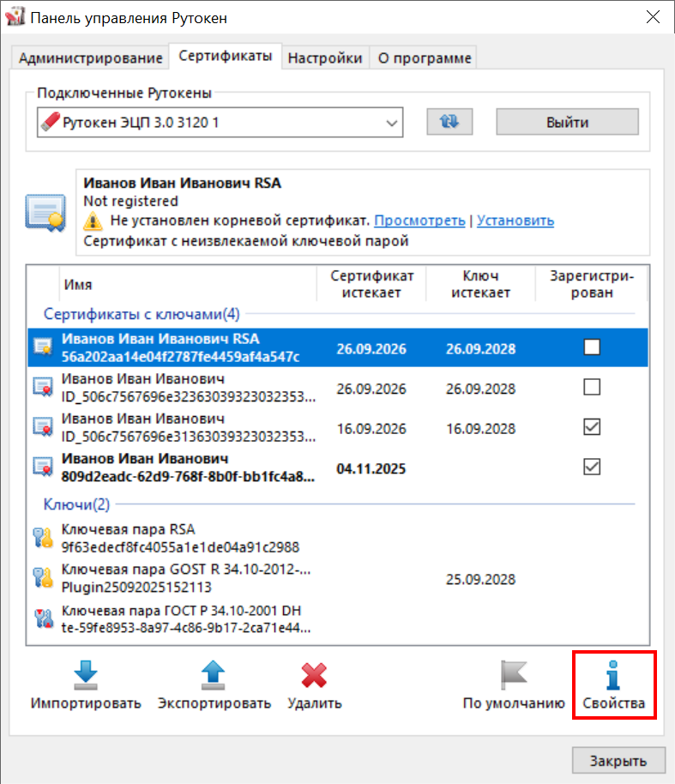Viewport: 675px width, 784px height.
Task: Click the Просмотреть link
Action: coord(419,220)
